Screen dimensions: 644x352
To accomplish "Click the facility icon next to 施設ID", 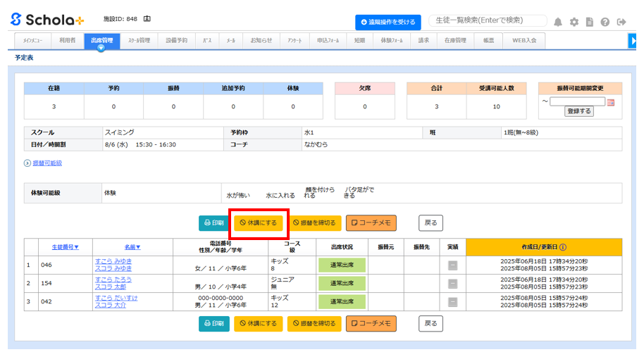I will coord(147,19).
